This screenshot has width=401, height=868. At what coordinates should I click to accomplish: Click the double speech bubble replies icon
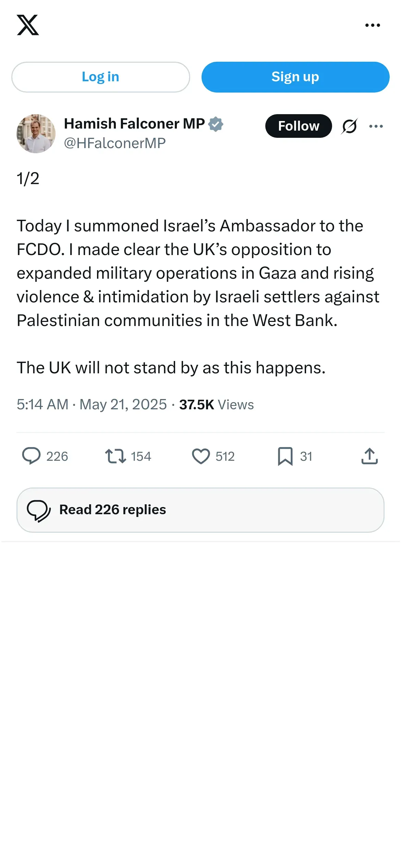coord(39,510)
